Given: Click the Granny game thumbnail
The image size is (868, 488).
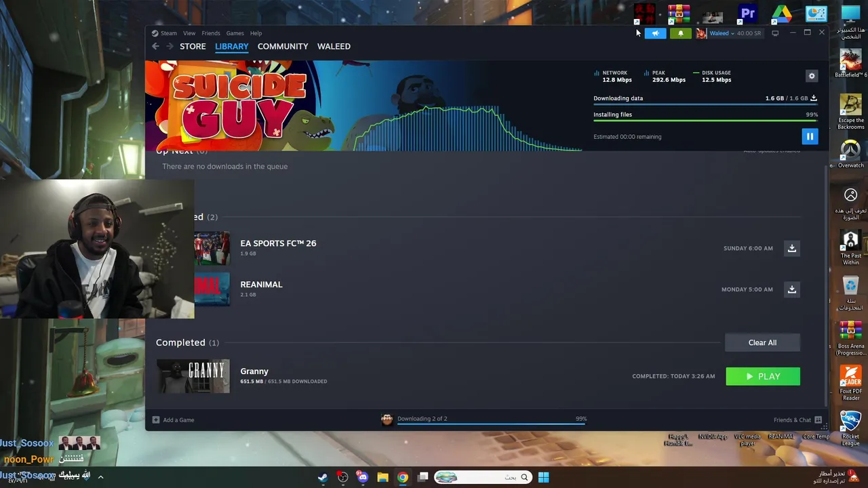Looking at the screenshot, I should [193, 376].
